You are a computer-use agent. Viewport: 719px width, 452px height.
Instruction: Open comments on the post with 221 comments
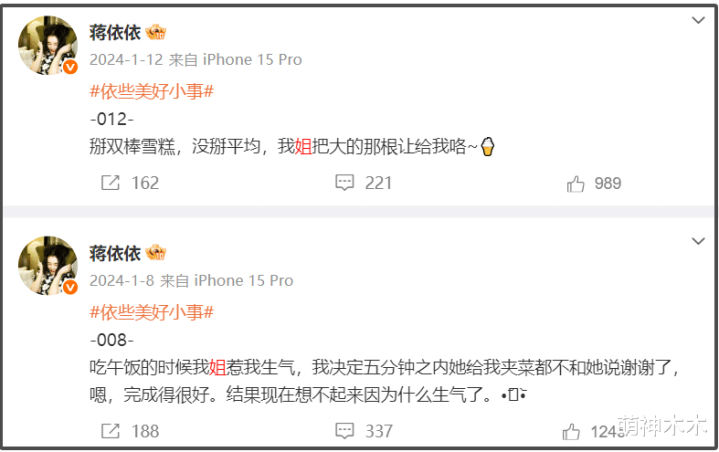pos(344,182)
